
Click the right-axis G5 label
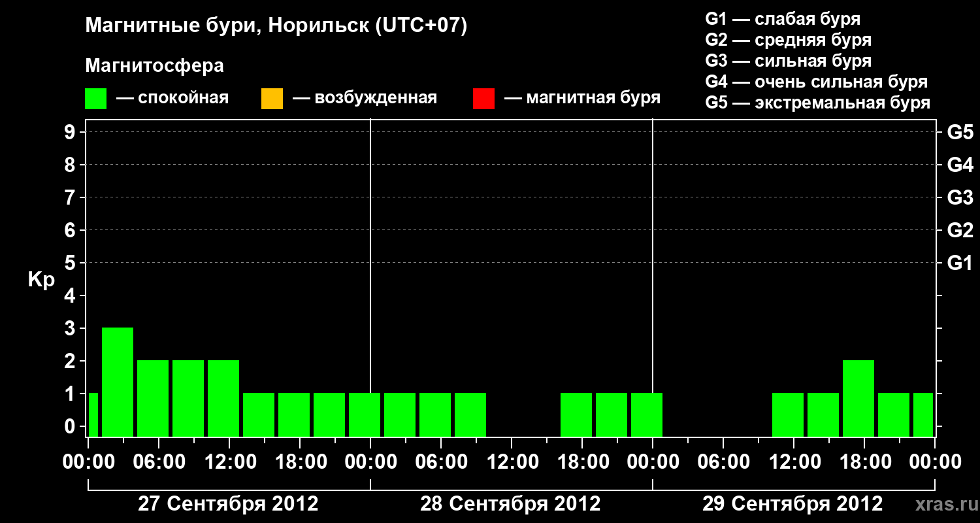click(x=960, y=132)
